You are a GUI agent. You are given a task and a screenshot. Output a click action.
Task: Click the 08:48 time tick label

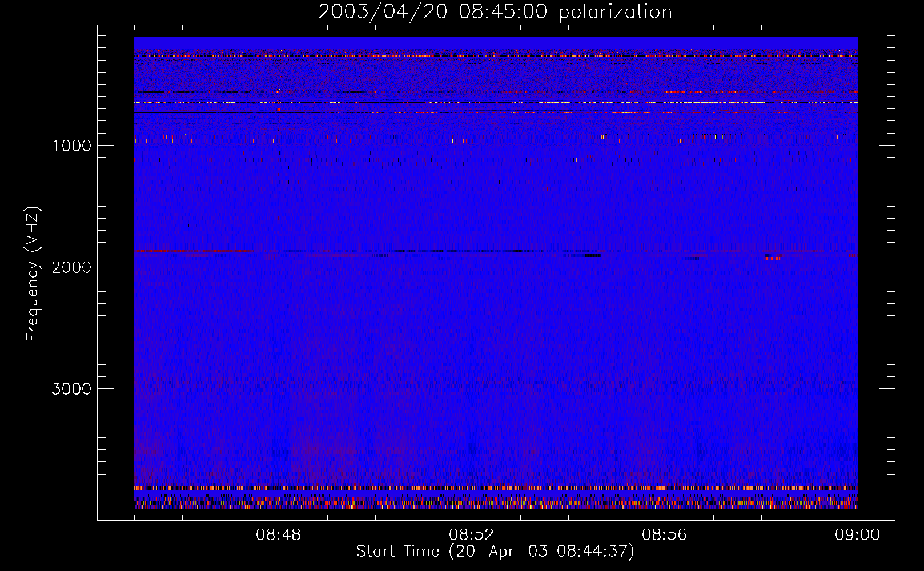click(279, 535)
